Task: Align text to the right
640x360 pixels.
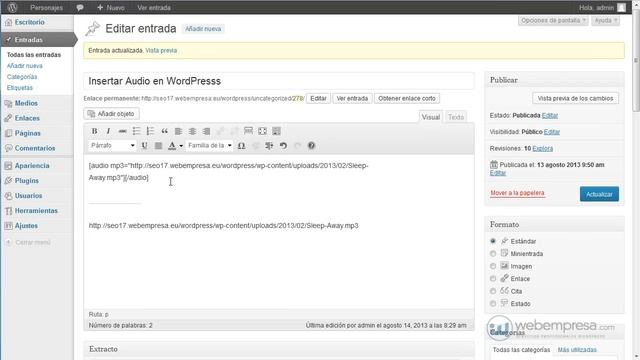Action: click(207, 131)
